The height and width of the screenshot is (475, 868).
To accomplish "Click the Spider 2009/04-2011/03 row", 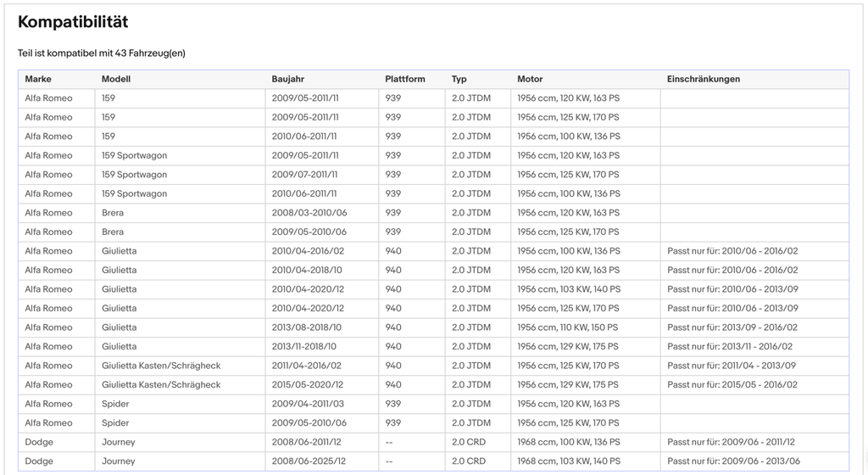I will [433, 404].
